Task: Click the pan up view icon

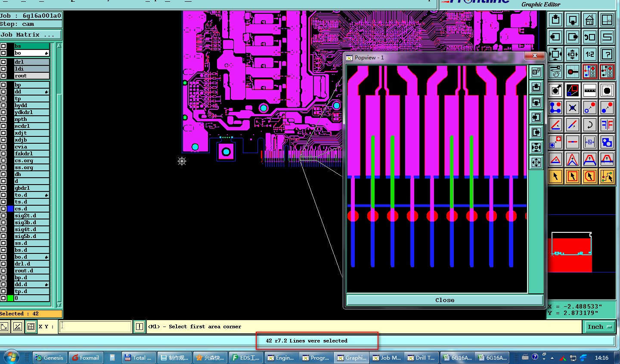Action: click(x=555, y=20)
